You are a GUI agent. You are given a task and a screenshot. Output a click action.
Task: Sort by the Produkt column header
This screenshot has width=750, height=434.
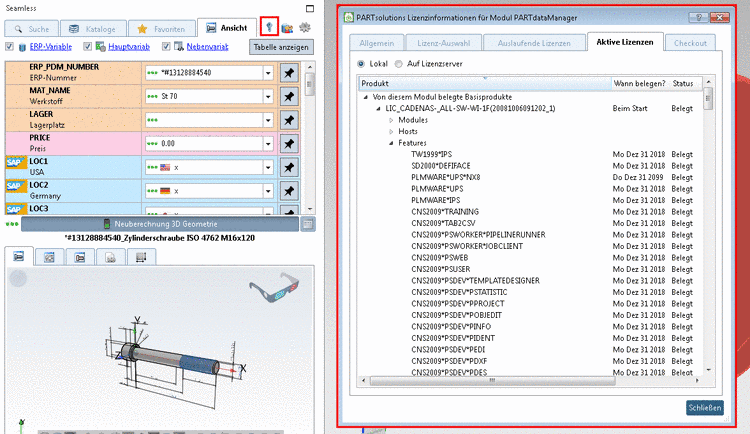click(x=485, y=83)
